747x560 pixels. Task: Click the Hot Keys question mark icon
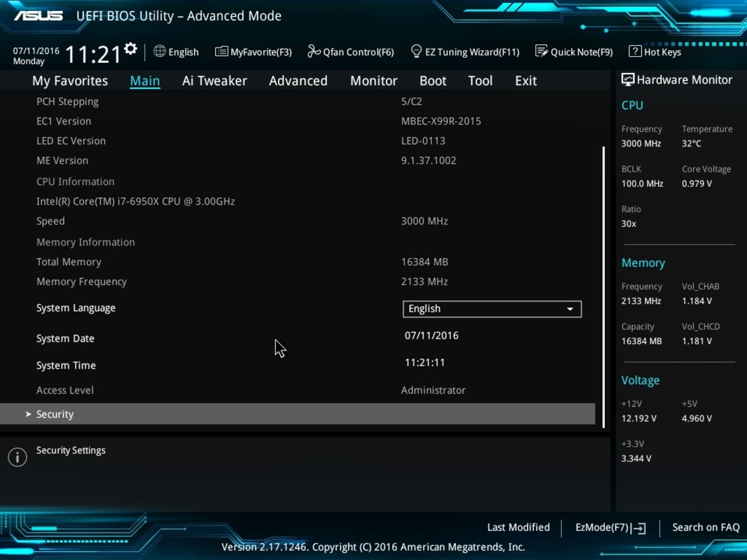635,51
